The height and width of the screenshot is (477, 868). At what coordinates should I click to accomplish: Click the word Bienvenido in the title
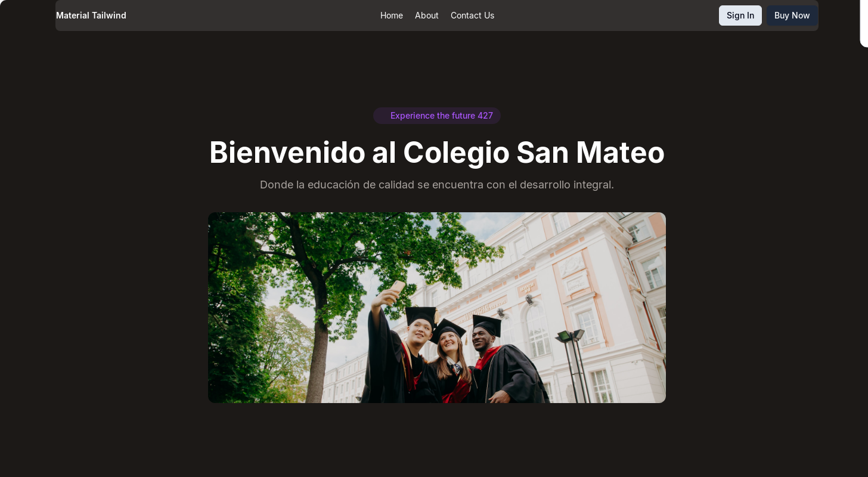click(x=287, y=152)
